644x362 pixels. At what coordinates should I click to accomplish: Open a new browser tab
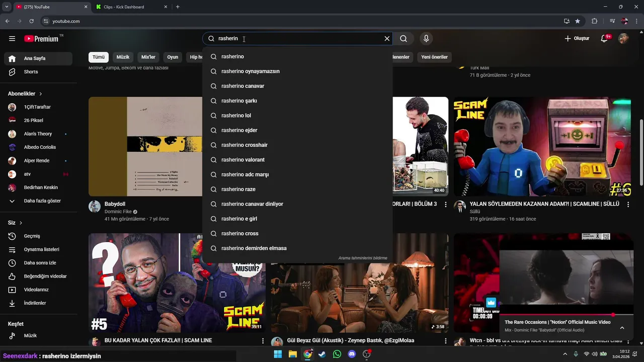(178, 7)
